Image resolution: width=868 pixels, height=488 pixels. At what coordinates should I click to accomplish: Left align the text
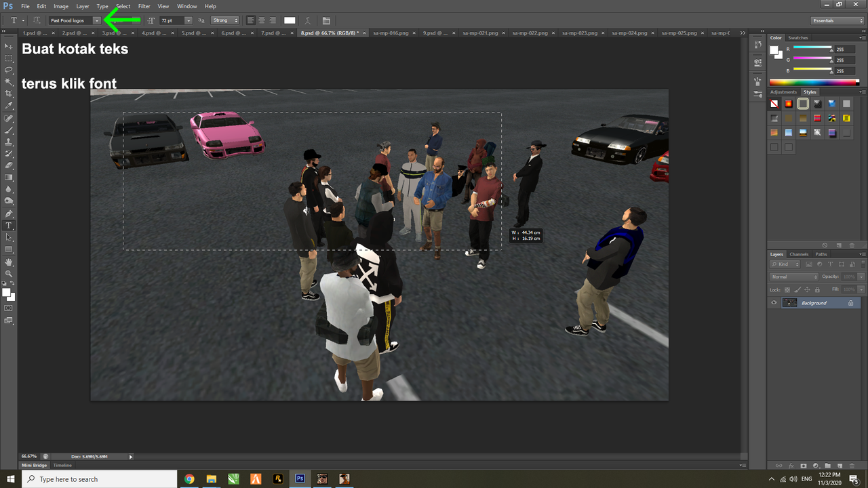pyautogui.click(x=251, y=20)
